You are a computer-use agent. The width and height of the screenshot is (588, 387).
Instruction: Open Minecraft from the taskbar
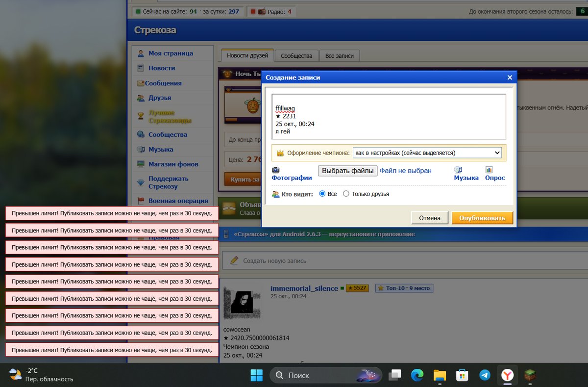pyautogui.click(x=530, y=376)
